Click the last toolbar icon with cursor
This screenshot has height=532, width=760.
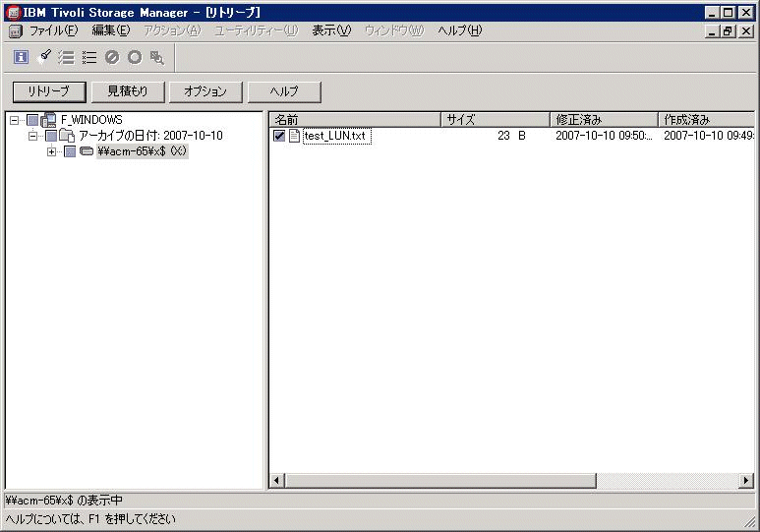(157, 57)
